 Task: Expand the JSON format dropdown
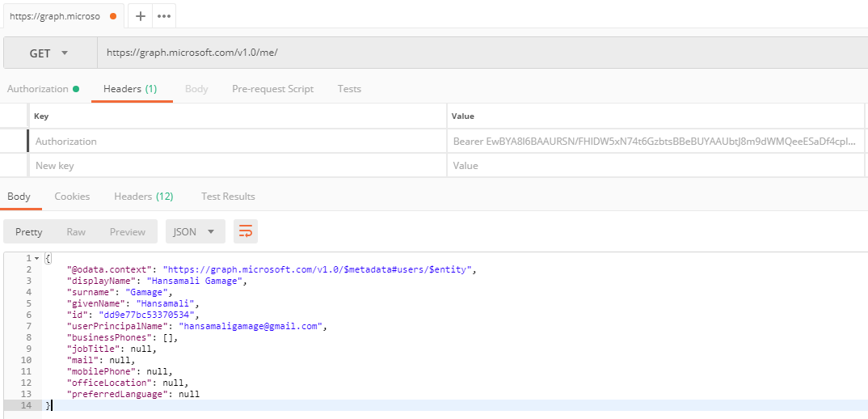[x=196, y=231]
